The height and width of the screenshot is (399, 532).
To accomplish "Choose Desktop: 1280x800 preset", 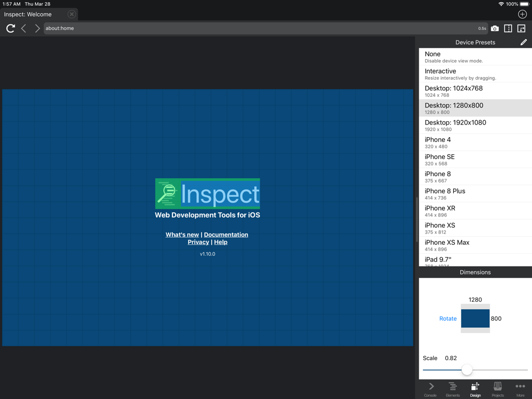I will pyautogui.click(x=475, y=108).
